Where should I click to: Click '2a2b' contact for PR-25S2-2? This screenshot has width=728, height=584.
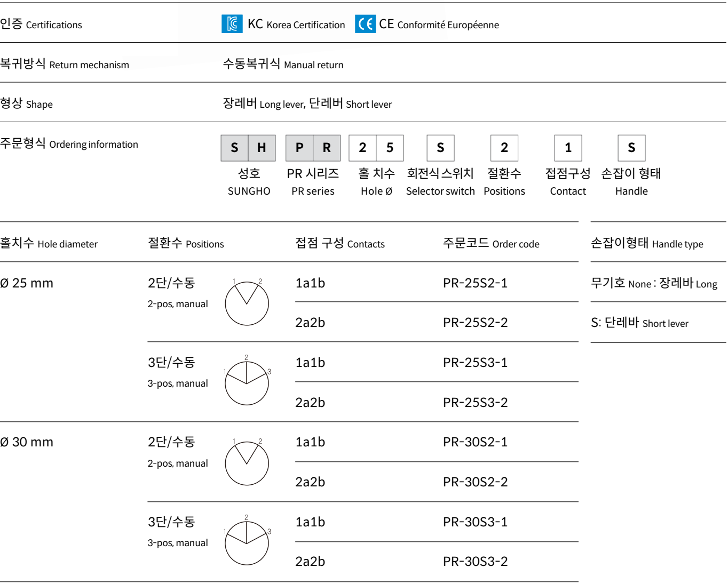310,322
